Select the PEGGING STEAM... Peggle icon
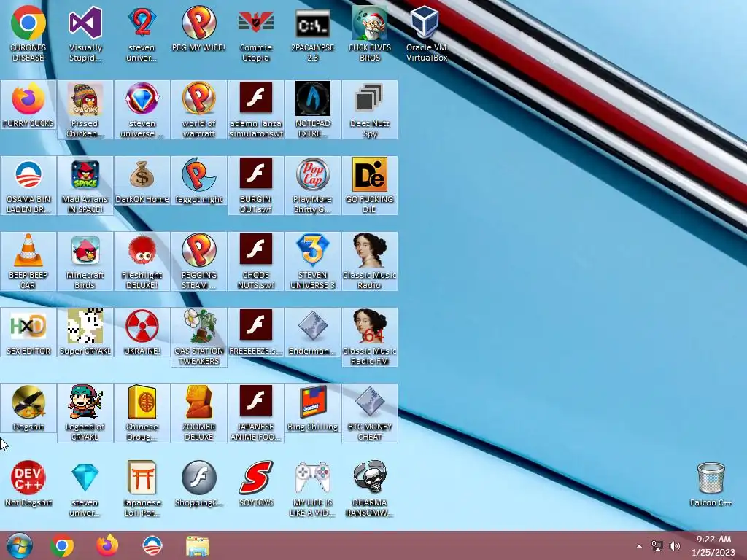 pos(198,262)
